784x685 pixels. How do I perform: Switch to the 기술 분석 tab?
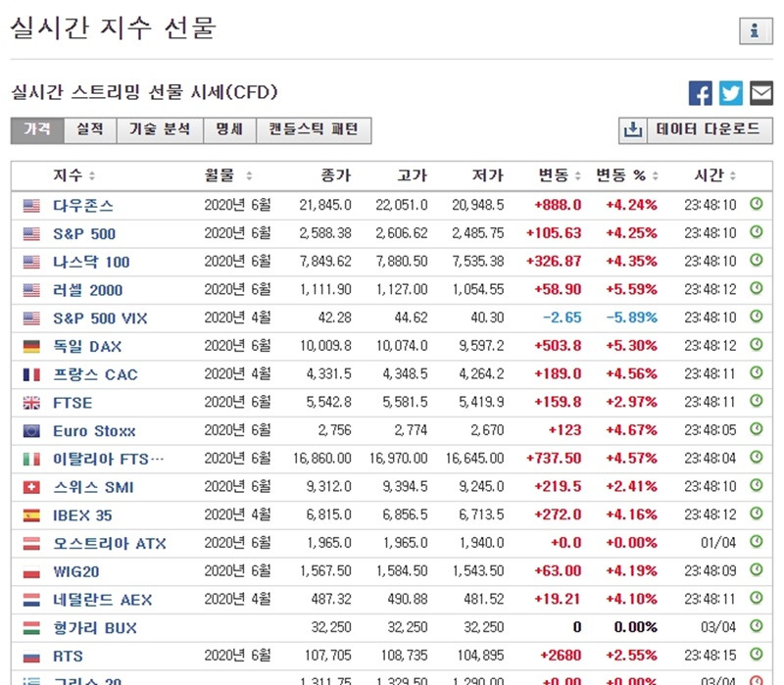coord(160,130)
